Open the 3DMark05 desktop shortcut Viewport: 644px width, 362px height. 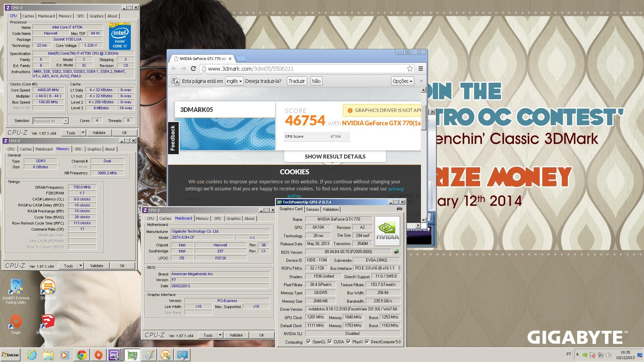(x=48, y=289)
